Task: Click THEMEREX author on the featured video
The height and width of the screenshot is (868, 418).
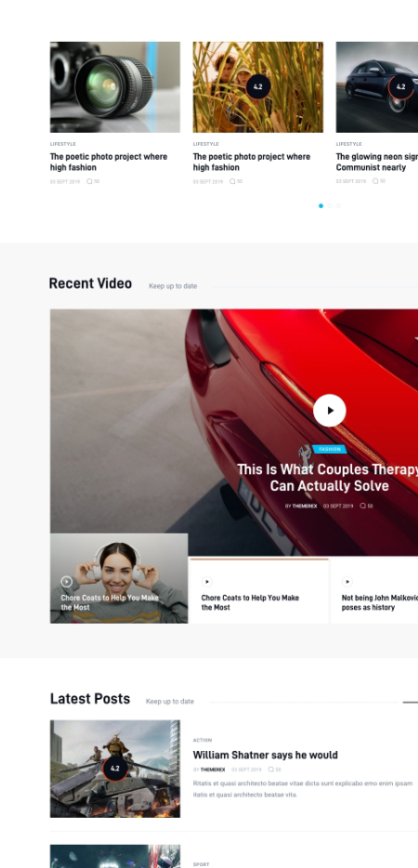Action: point(305,506)
